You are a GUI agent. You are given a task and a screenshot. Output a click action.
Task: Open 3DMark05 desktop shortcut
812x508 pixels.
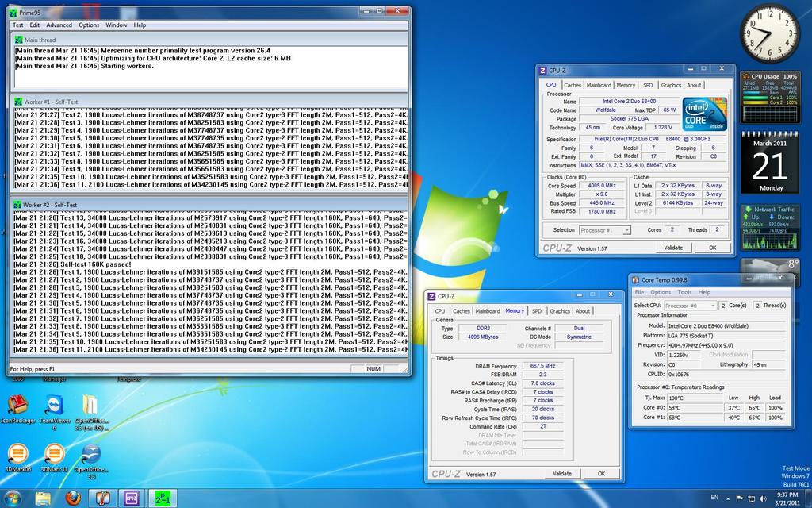pyautogui.click(x=17, y=458)
